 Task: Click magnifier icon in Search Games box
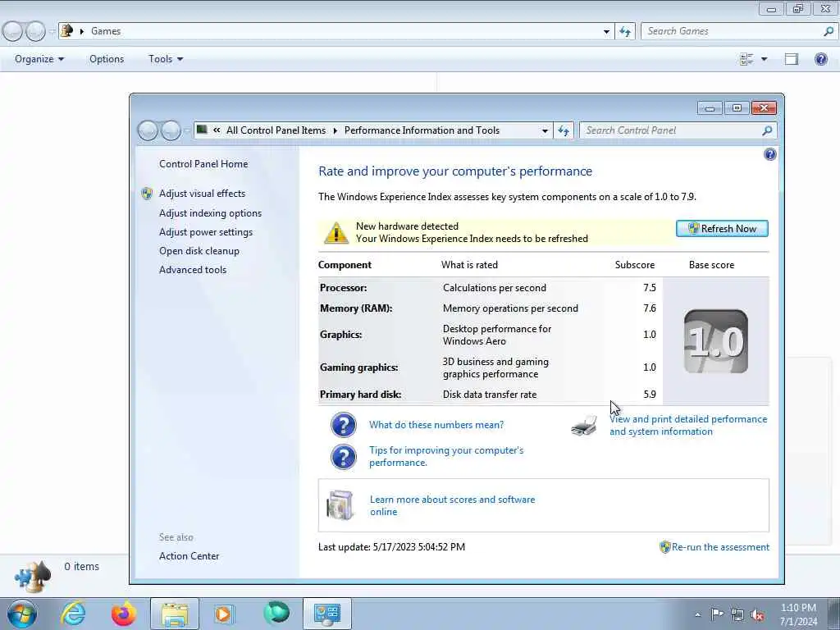coord(829,31)
